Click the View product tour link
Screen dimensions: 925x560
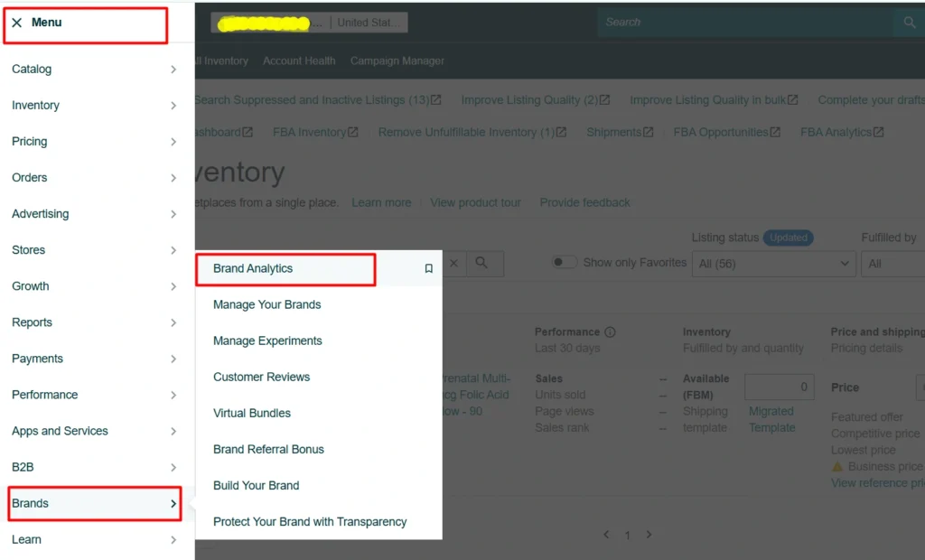pyautogui.click(x=475, y=202)
